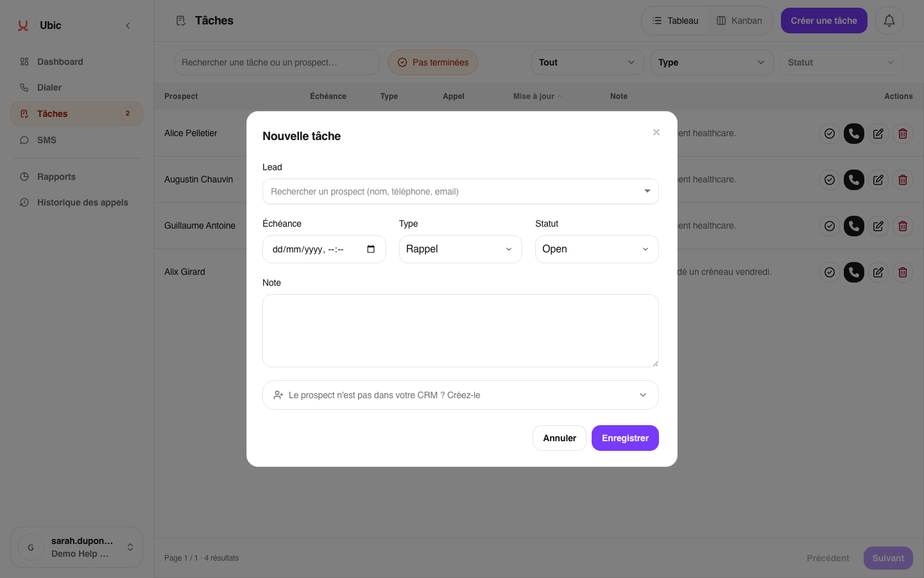This screenshot has height=578, width=924.
Task: Delete Guillaume Antoine's task with trash icon
Action: click(902, 226)
